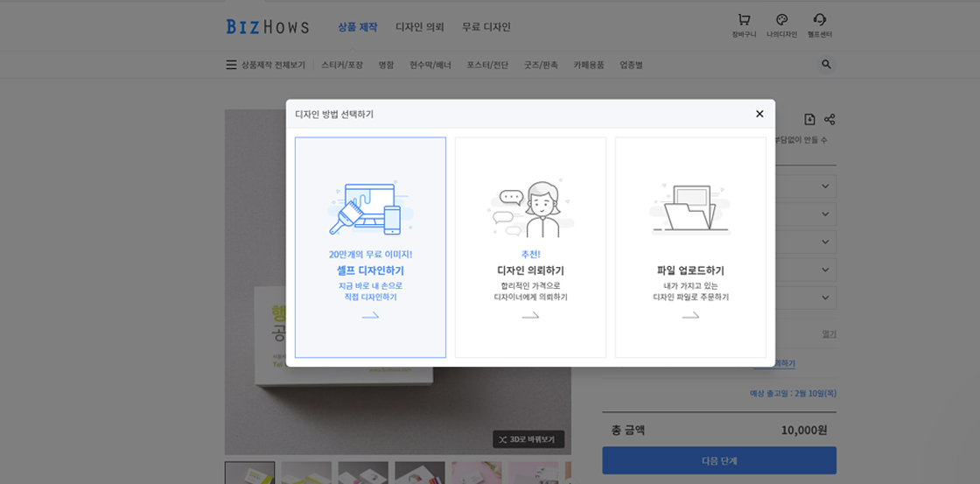Click the designer person illustration
The image size is (980, 484).
click(530, 209)
